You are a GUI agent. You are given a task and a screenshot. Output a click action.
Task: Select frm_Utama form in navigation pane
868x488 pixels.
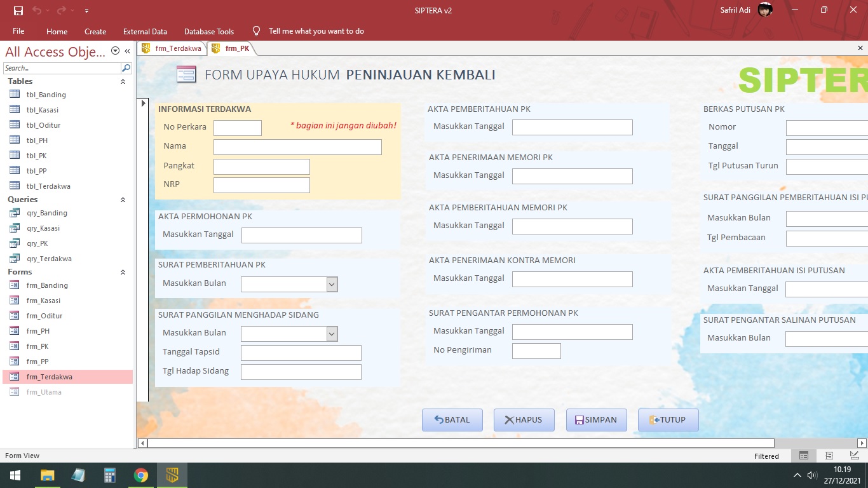[67, 392]
